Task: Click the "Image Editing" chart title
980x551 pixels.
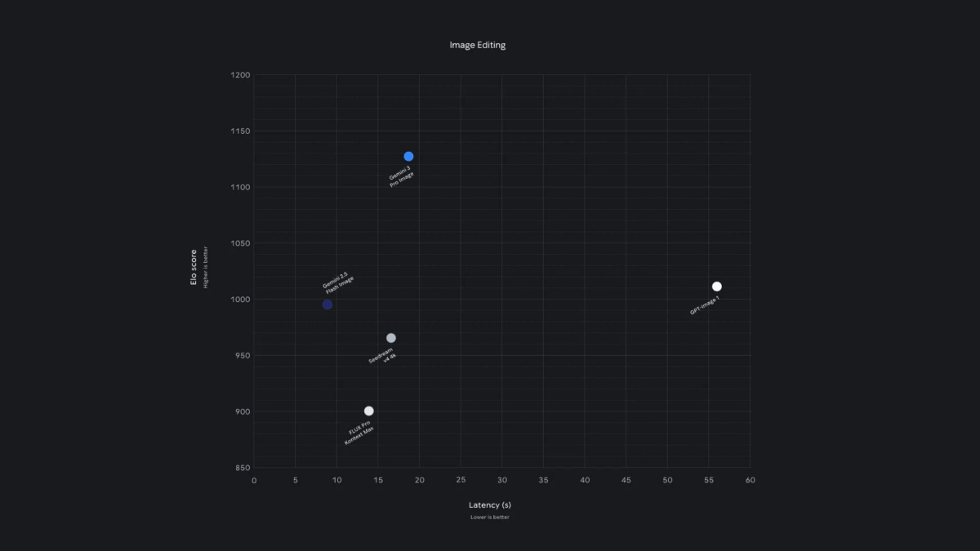Action: pos(478,45)
